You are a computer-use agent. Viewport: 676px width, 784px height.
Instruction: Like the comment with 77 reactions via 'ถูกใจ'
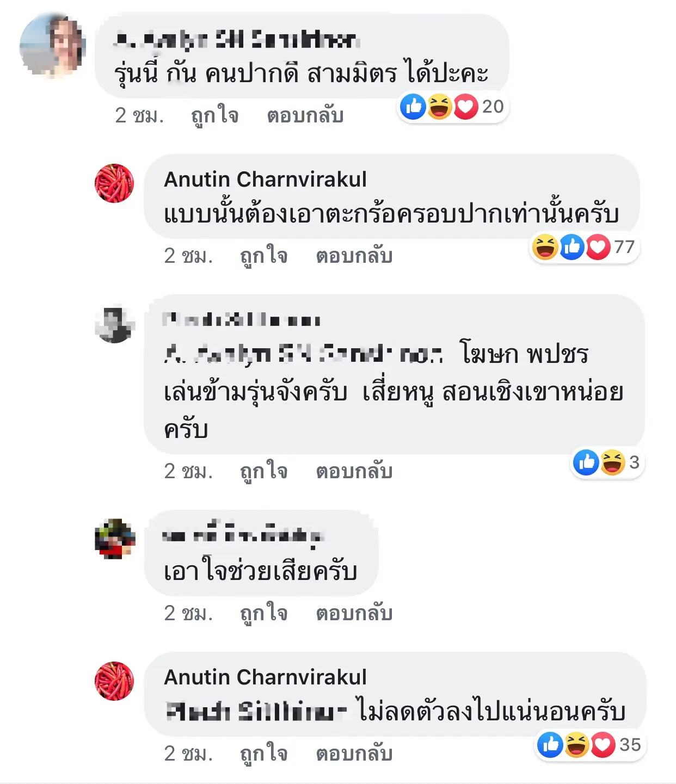[264, 255]
